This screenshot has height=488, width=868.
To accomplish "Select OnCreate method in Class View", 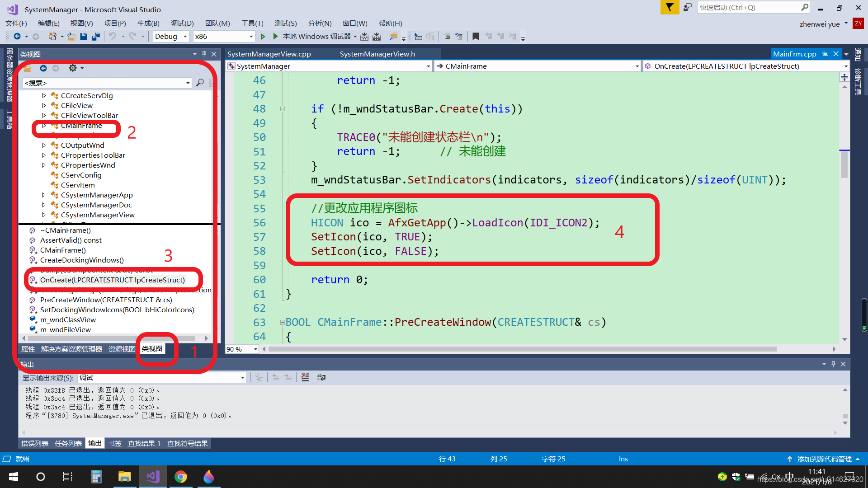I will coord(112,280).
